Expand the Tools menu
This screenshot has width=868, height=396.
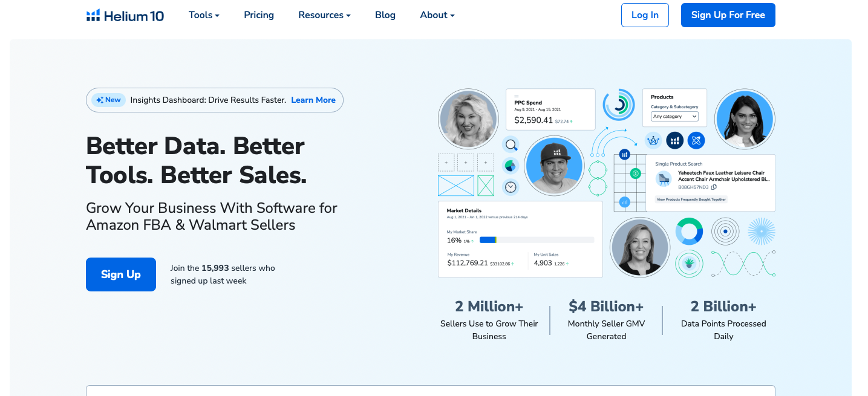coord(204,15)
